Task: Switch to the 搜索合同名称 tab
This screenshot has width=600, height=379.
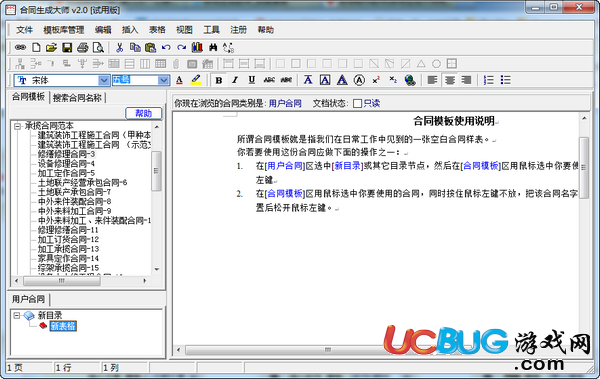Action: click(77, 98)
